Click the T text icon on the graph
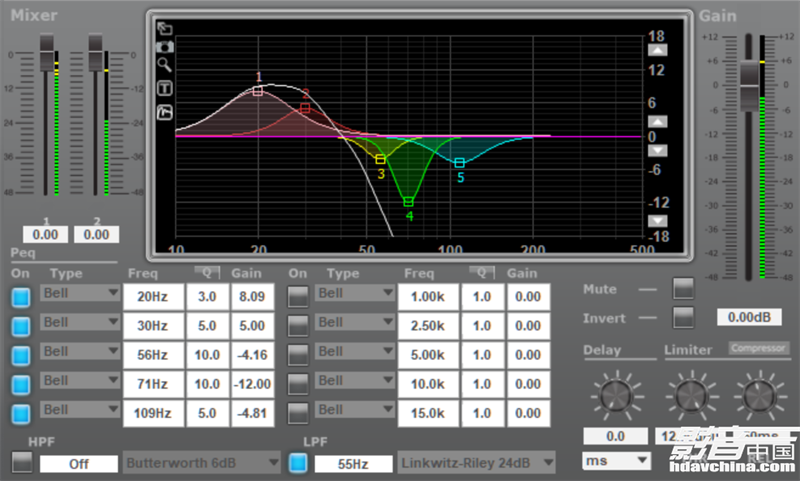The width and height of the screenshot is (800, 481). click(164, 89)
